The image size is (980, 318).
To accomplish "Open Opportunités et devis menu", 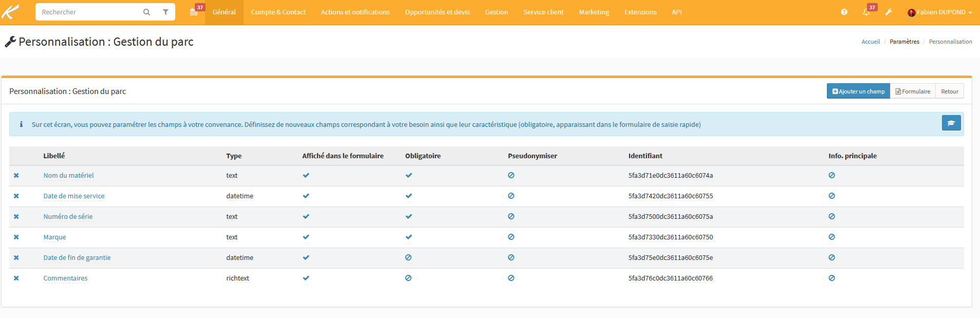I will coord(437,12).
